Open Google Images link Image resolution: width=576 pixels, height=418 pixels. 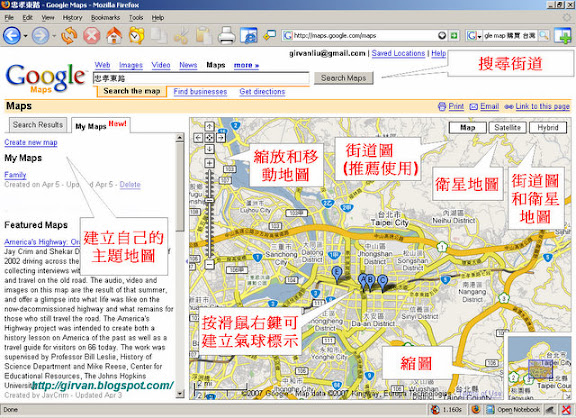[x=130, y=65]
